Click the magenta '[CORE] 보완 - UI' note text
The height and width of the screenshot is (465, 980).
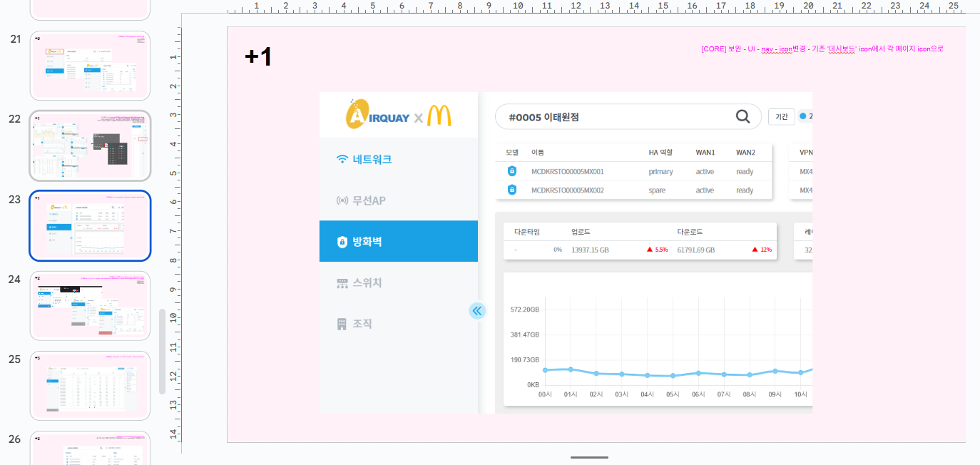[822, 48]
